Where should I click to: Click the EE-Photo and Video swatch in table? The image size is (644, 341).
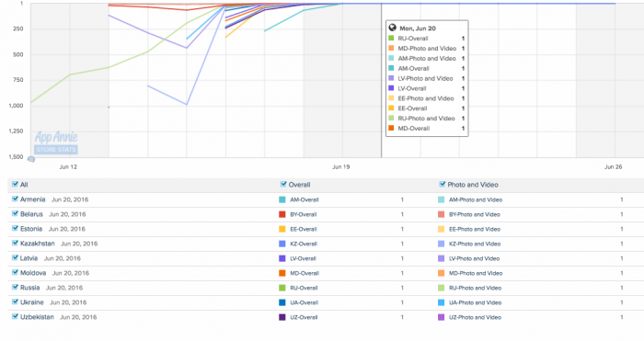[x=441, y=229]
